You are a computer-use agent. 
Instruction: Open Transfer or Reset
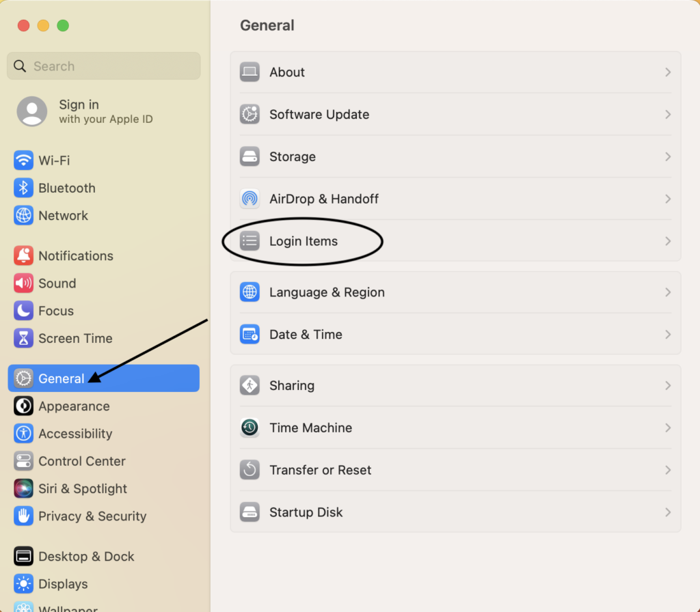click(320, 470)
